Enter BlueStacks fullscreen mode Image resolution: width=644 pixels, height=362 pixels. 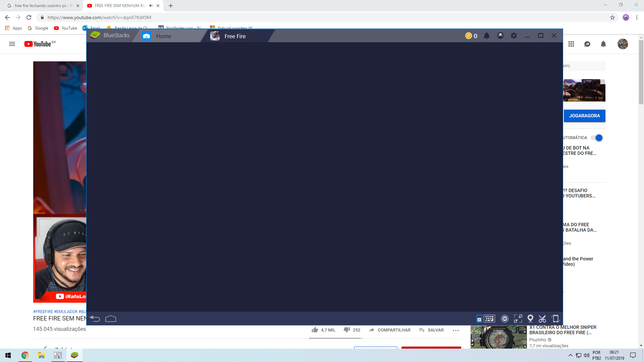tap(518, 318)
